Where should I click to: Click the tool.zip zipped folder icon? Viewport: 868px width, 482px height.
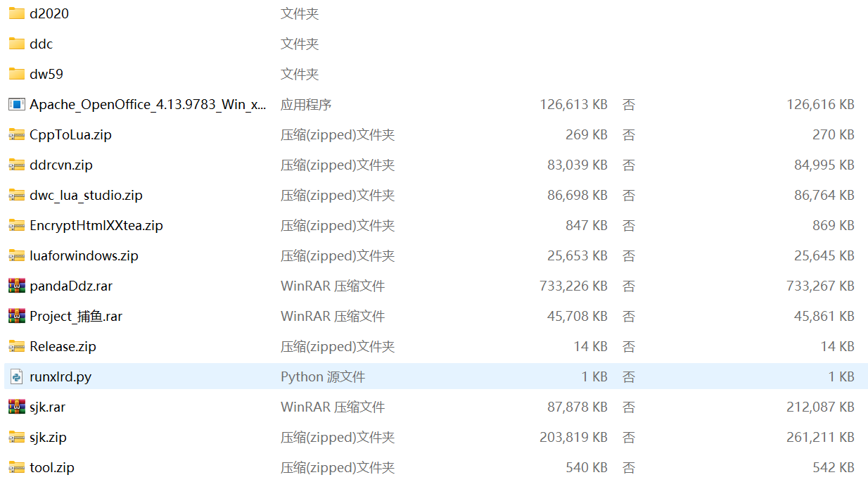17,467
